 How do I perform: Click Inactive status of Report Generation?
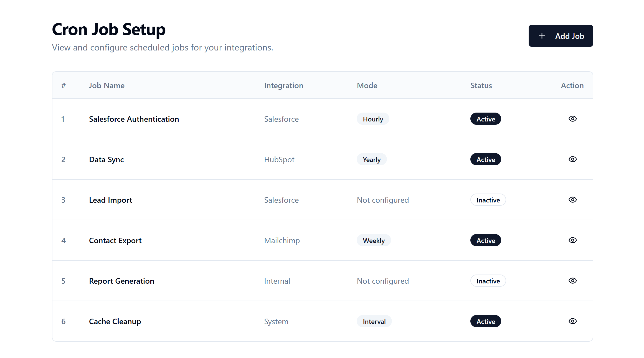point(488,281)
